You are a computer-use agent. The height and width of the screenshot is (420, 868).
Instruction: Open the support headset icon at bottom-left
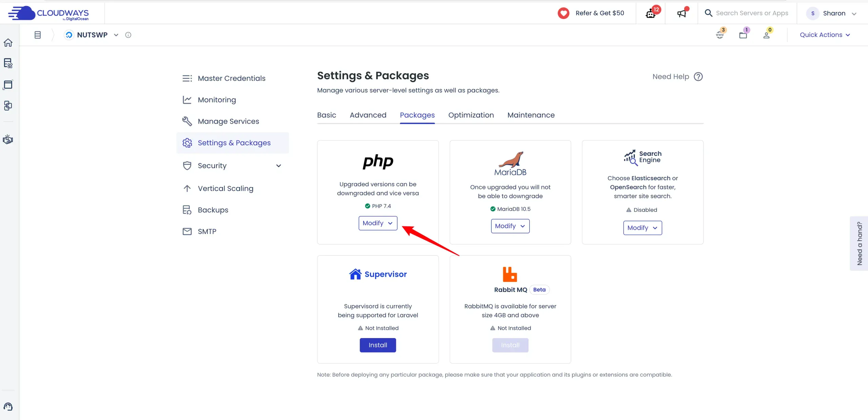pyautogui.click(x=8, y=406)
